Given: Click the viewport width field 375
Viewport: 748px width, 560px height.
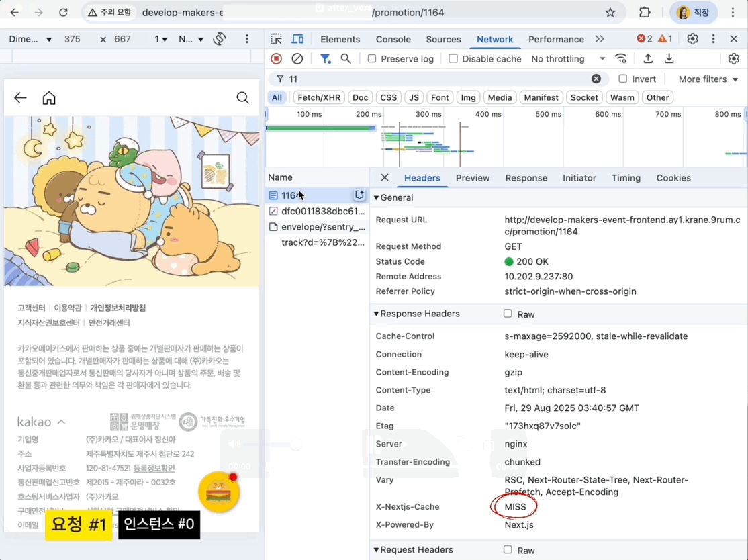Looking at the screenshot, I should [x=73, y=39].
